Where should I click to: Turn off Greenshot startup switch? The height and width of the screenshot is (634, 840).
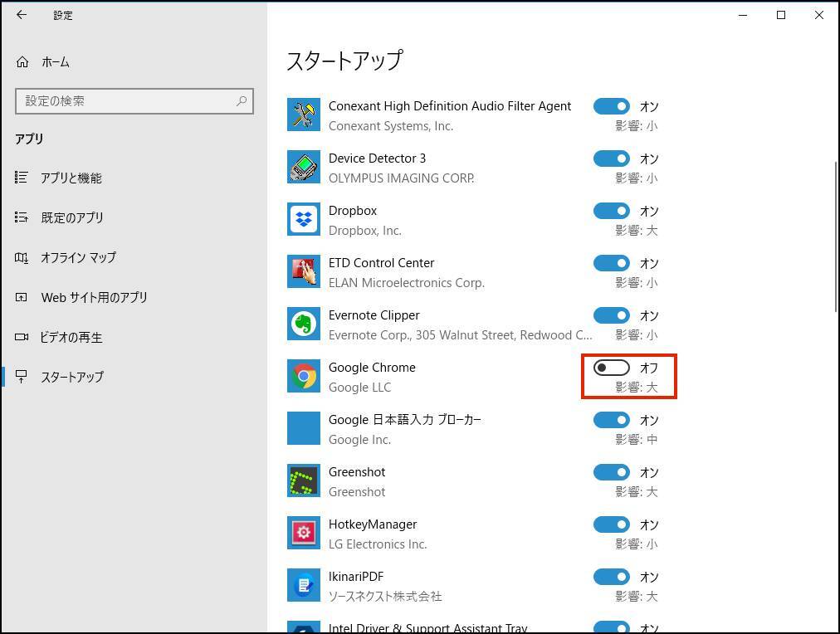point(612,472)
